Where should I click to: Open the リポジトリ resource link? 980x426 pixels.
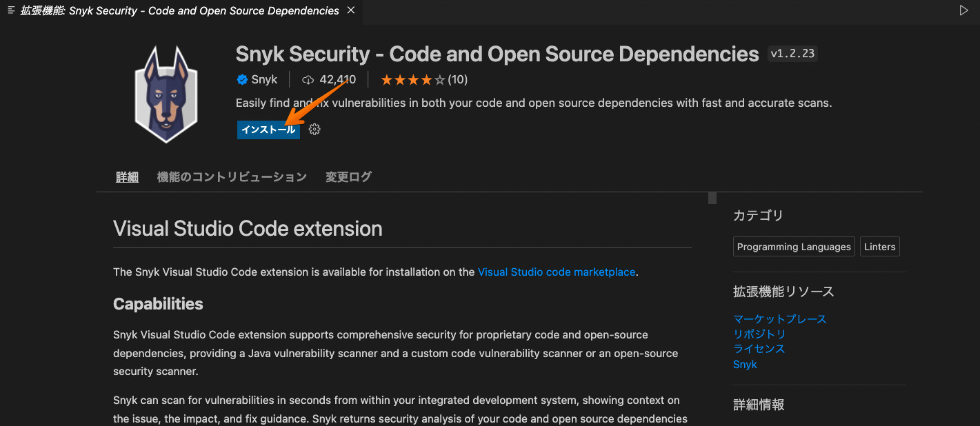759,334
